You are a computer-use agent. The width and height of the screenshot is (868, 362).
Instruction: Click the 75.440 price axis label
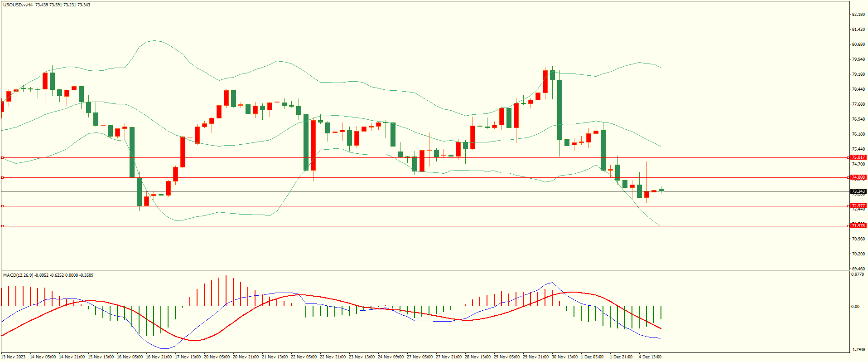coord(858,149)
